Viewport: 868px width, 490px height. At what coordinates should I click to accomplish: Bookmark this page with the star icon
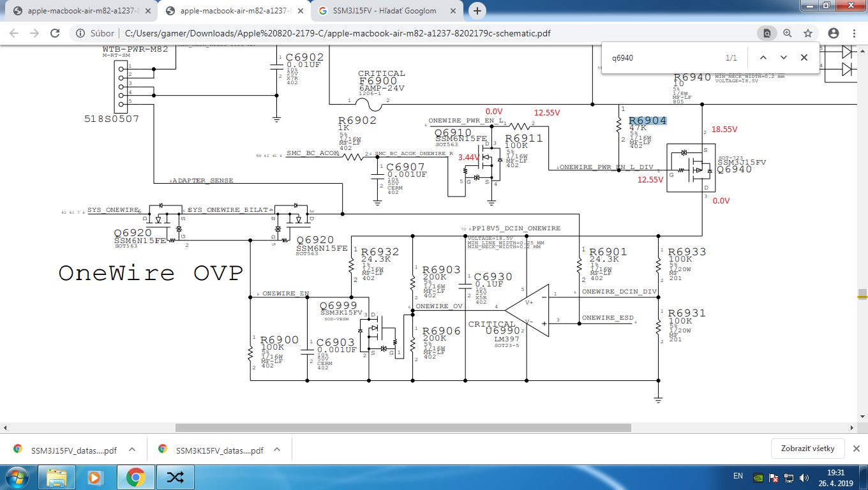pyautogui.click(x=808, y=33)
